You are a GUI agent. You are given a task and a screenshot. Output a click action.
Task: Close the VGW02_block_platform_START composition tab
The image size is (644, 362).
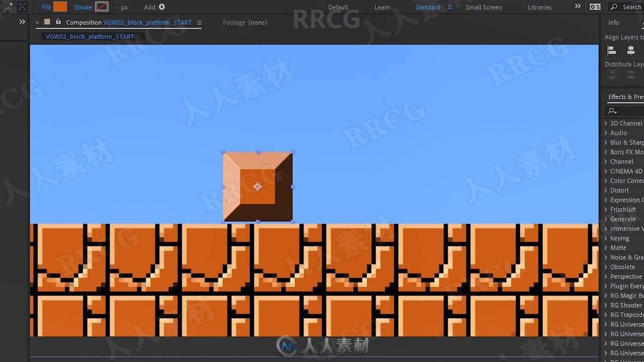point(37,23)
